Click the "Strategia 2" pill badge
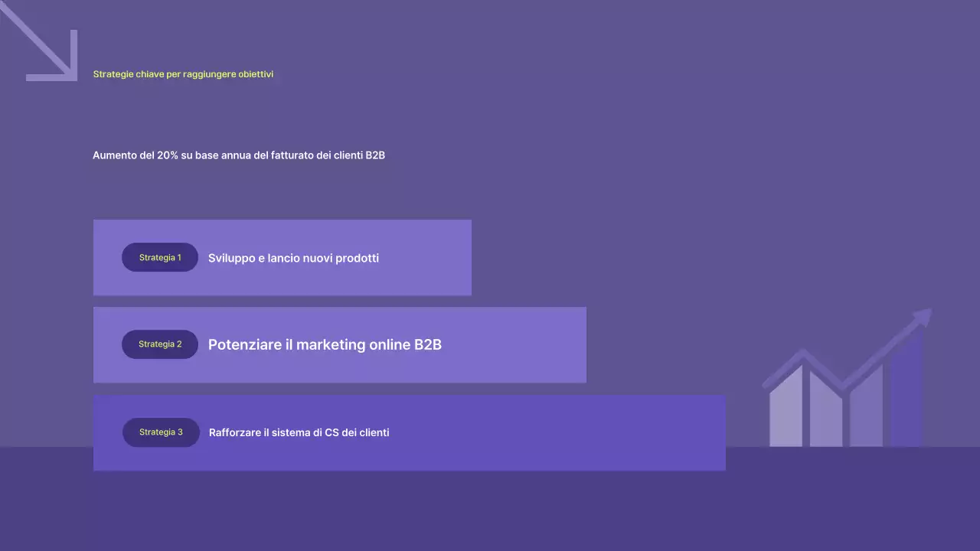Viewport: 980px width, 551px height. coord(160,344)
